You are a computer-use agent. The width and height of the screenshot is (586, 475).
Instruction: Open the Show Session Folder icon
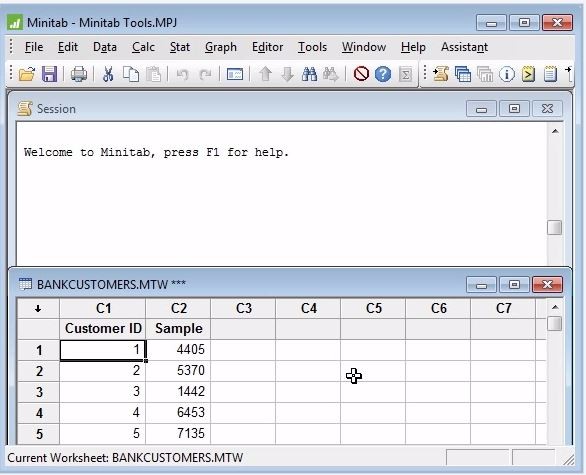(441, 74)
